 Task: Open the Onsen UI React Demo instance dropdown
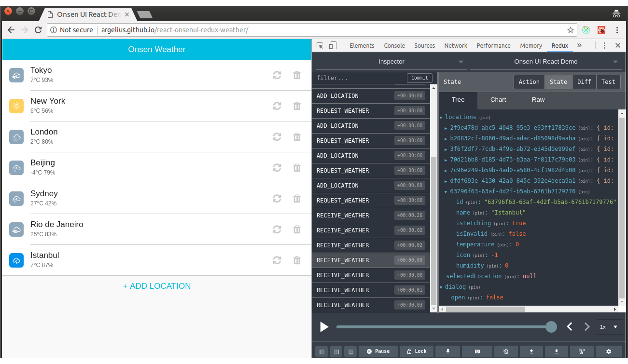point(545,62)
